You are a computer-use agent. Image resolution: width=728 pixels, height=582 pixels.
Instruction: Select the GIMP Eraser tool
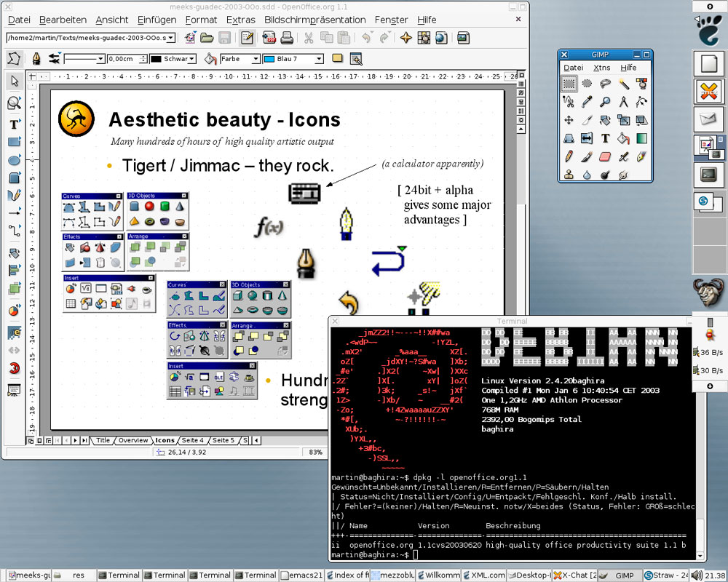(x=605, y=156)
